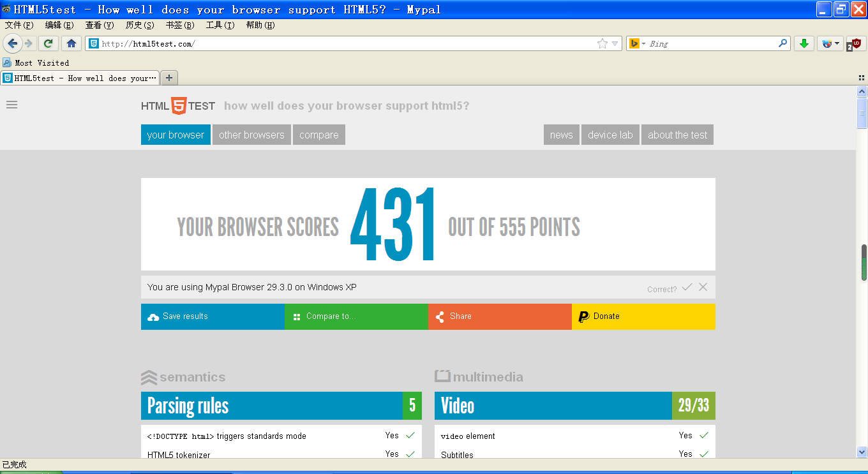The width and height of the screenshot is (868, 474).
Task: Open the 文件 menu
Action: click(x=19, y=25)
